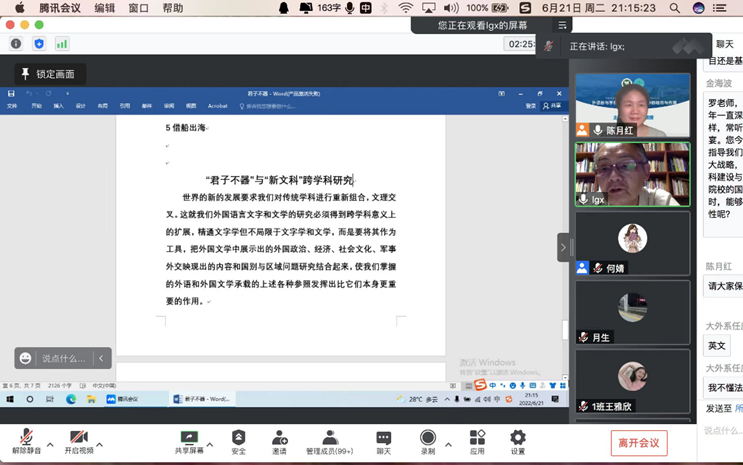Click the emoji smiley icon in chat bar
Viewport: 743px width, 465px height.
pos(26,358)
